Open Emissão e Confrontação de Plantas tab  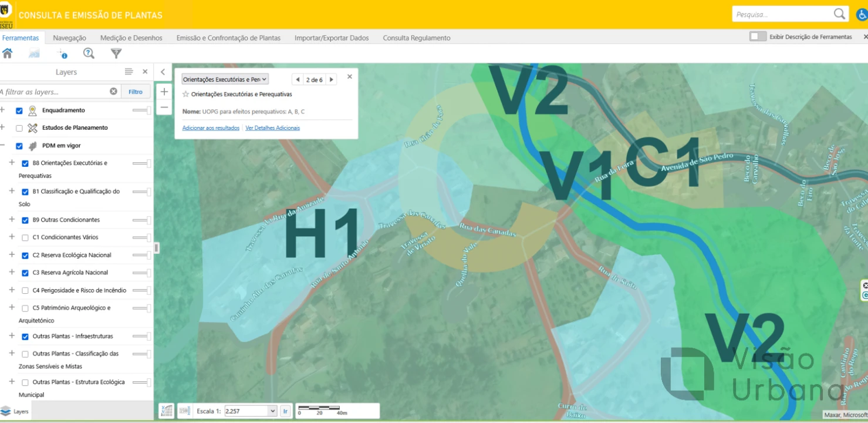click(x=228, y=38)
